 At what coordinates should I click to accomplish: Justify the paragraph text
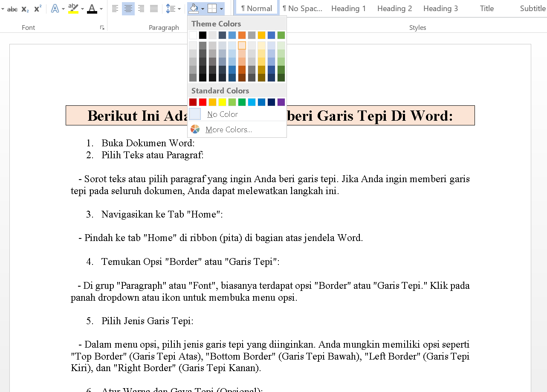coord(154,9)
